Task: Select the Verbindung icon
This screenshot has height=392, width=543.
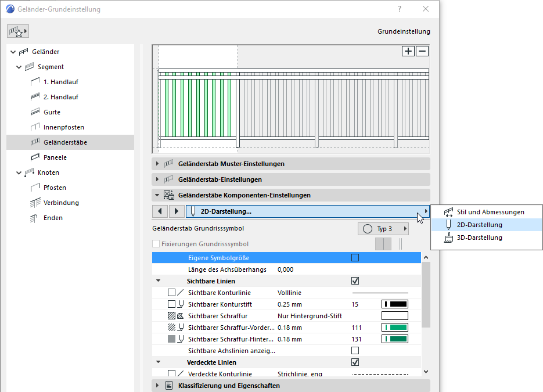Action: [x=35, y=203]
